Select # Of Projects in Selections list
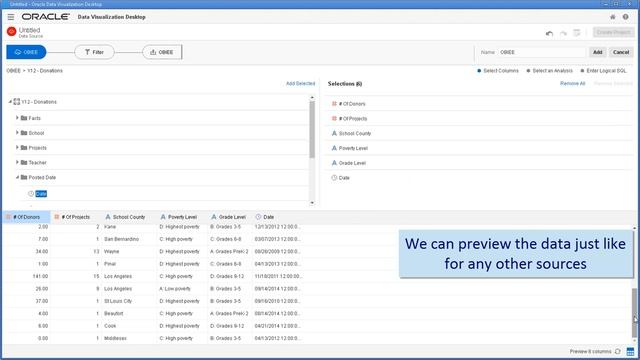This screenshot has height=360, width=640. [478, 118]
